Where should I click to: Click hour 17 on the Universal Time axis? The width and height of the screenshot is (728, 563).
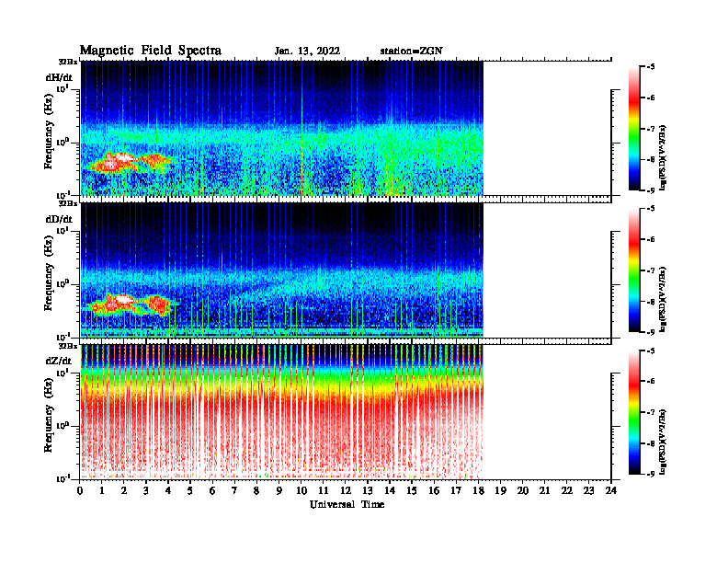456,491
